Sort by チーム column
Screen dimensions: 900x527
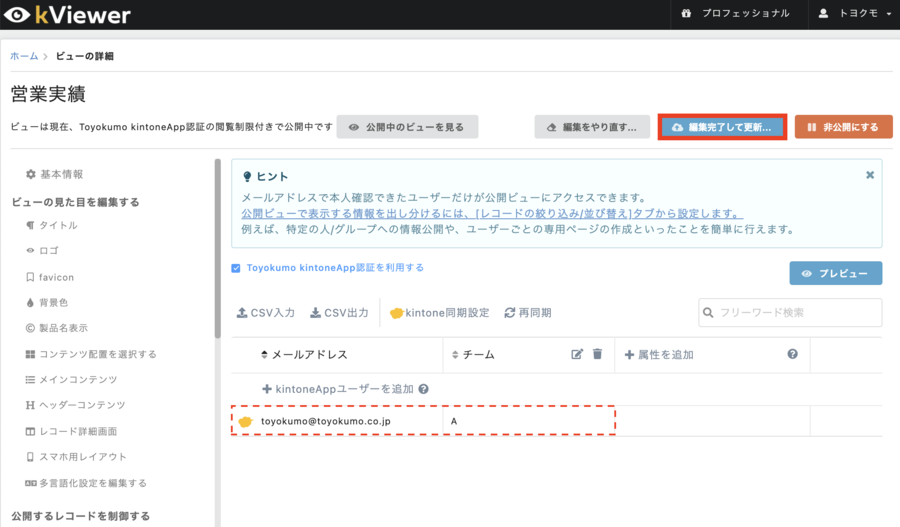point(473,355)
